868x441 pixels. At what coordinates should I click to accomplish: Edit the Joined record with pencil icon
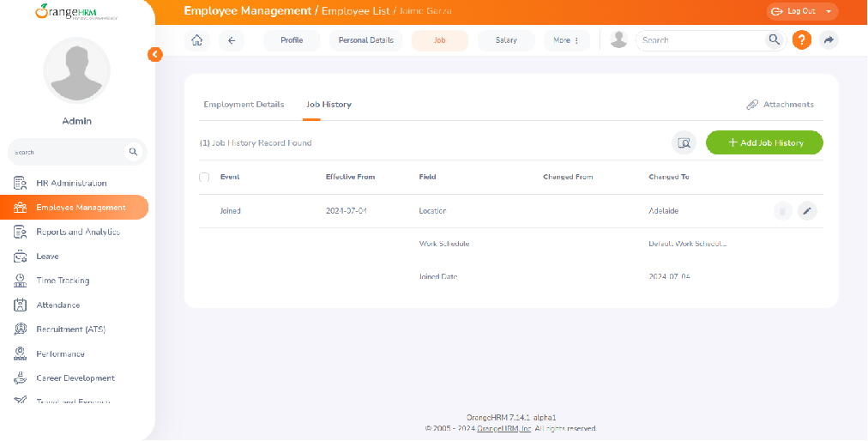(807, 211)
